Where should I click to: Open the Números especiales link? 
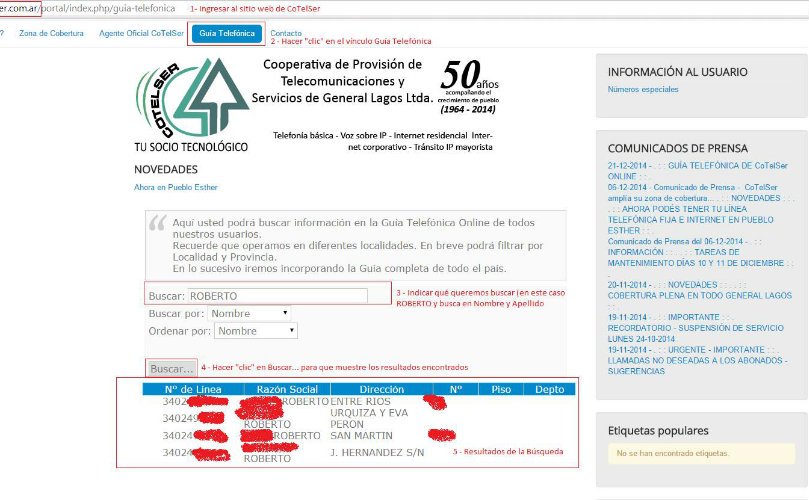tap(643, 90)
